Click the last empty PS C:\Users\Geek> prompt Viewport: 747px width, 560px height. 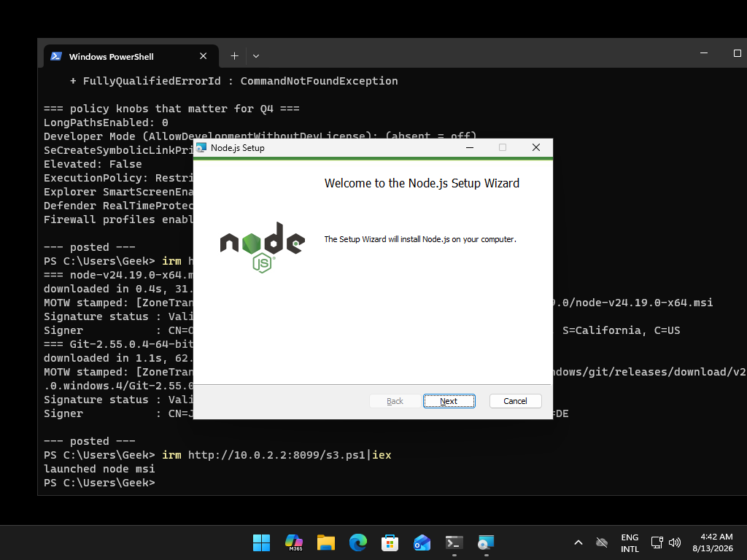[x=99, y=483]
